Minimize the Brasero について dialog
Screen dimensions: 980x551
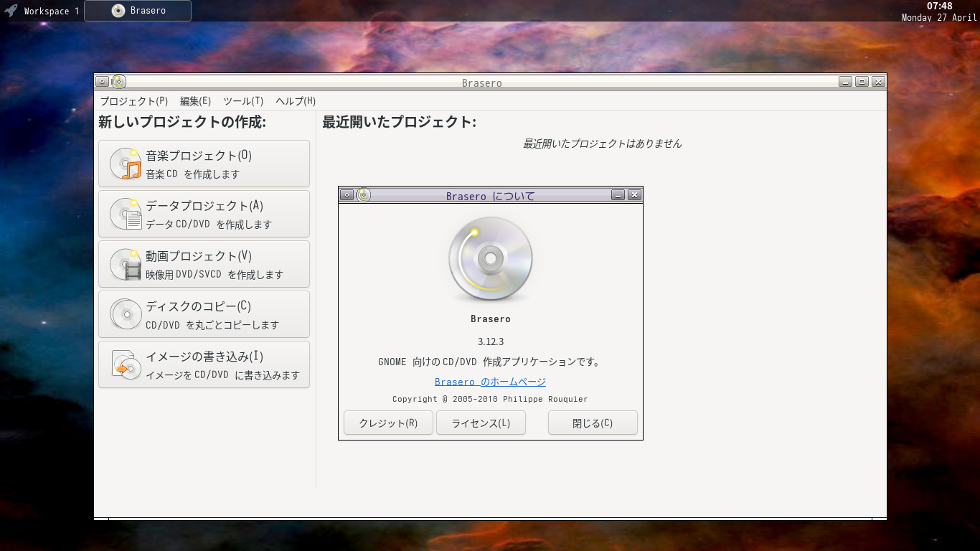click(x=618, y=194)
